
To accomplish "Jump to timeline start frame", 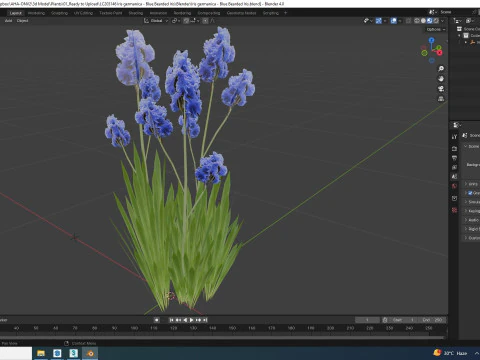I will [171, 320].
